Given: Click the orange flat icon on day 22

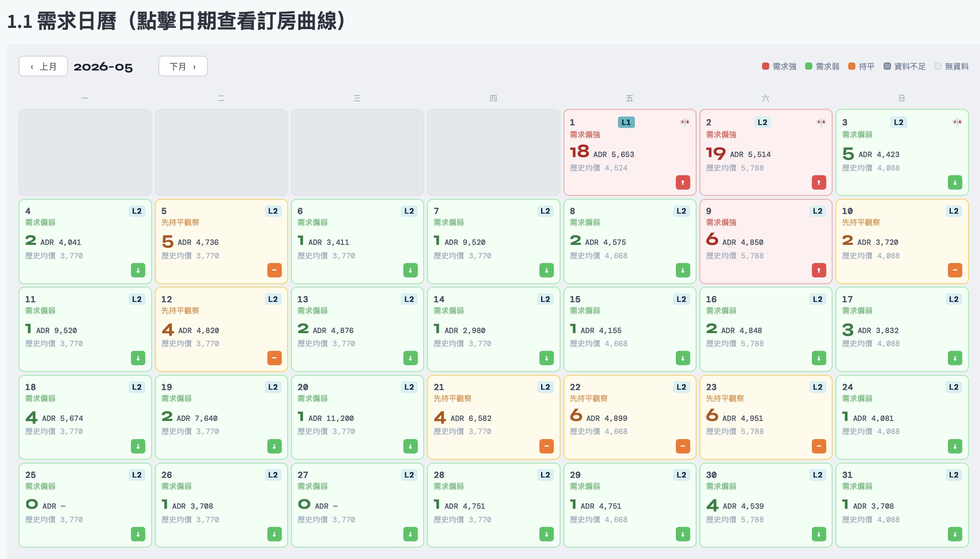Looking at the screenshot, I should 683,446.
